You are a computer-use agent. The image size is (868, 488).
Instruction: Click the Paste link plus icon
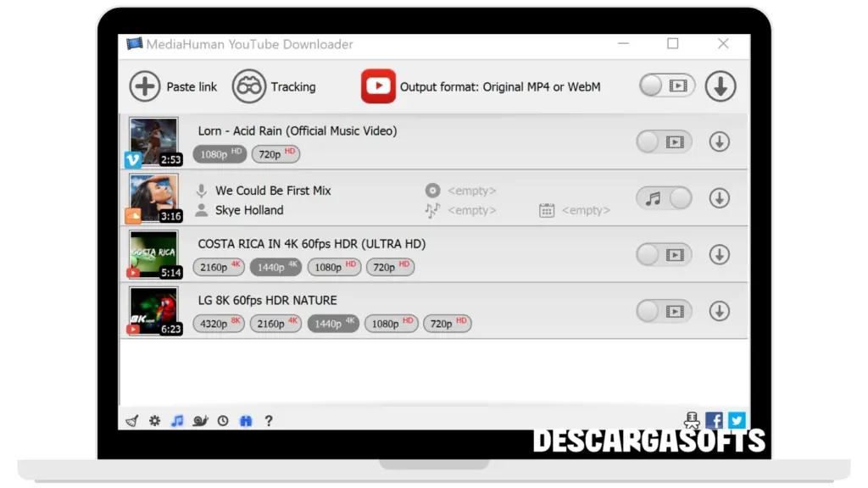pyautogui.click(x=145, y=86)
